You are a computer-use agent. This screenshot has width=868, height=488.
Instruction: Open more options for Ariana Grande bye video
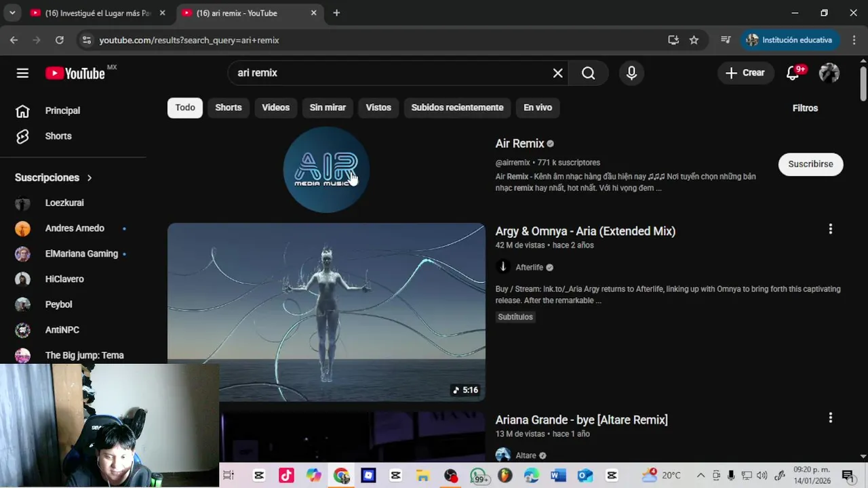coord(830,418)
